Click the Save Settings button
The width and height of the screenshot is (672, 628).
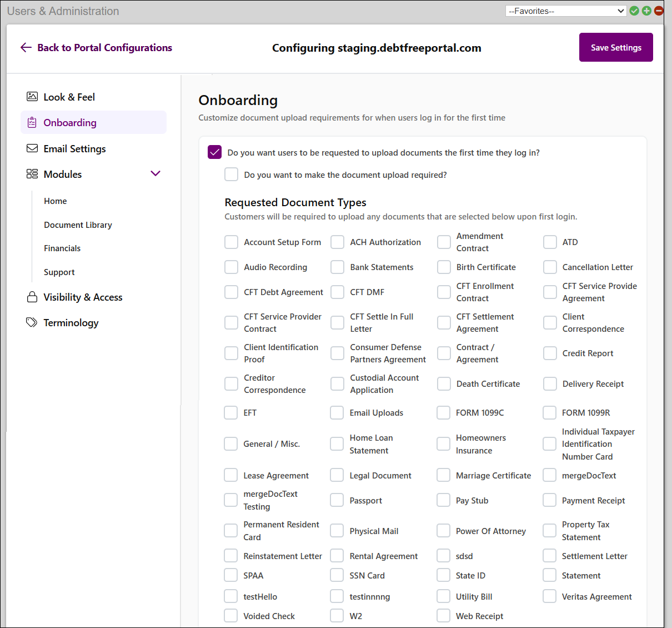[x=616, y=47]
